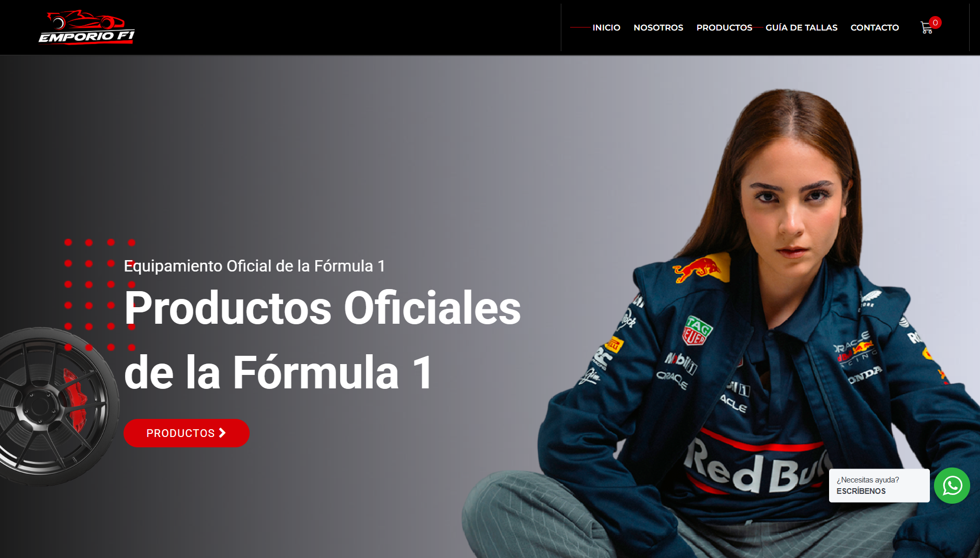Screen dimensions: 980x558
Task: Click the '¿Necesitas ayuda? Escríbenos' bubble
Action: pyautogui.click(x=879, y=486)
